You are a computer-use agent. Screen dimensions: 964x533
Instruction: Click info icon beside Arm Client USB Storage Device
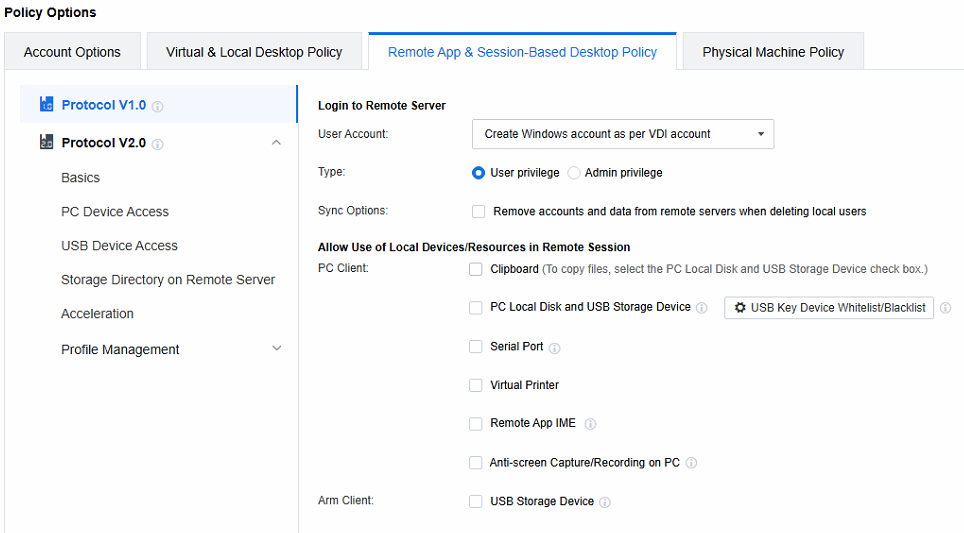coord(605,502)
